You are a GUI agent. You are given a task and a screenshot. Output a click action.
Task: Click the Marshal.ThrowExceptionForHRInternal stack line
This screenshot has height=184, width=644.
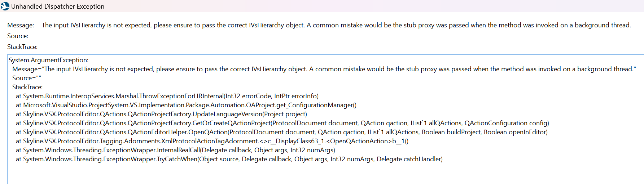(167, 96)
